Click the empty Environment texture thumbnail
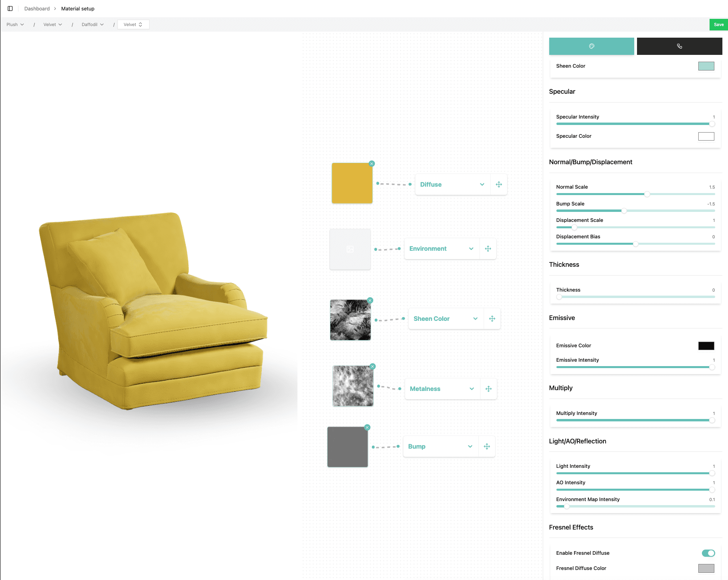 pos(350,249)
